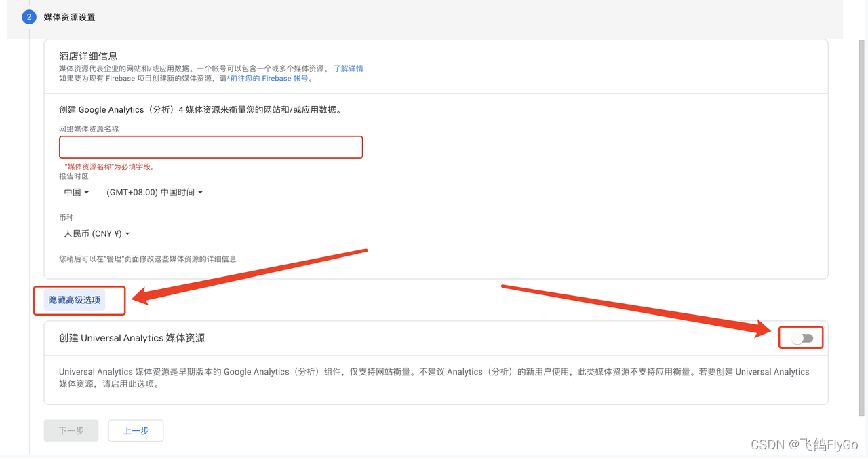
Task: Open the 人民币 (CNY ¥) currency dropdown
Action: [x=97, y=234]
